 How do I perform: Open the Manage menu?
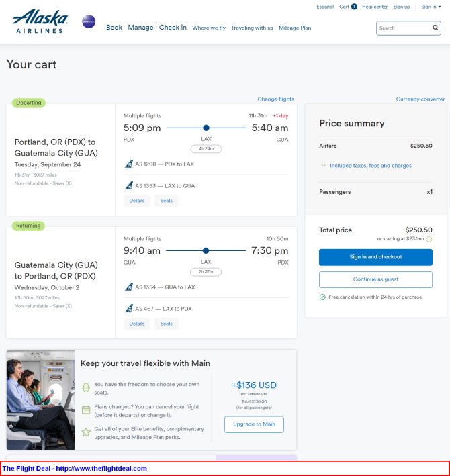pyautogui.click(x=140, y=28)
